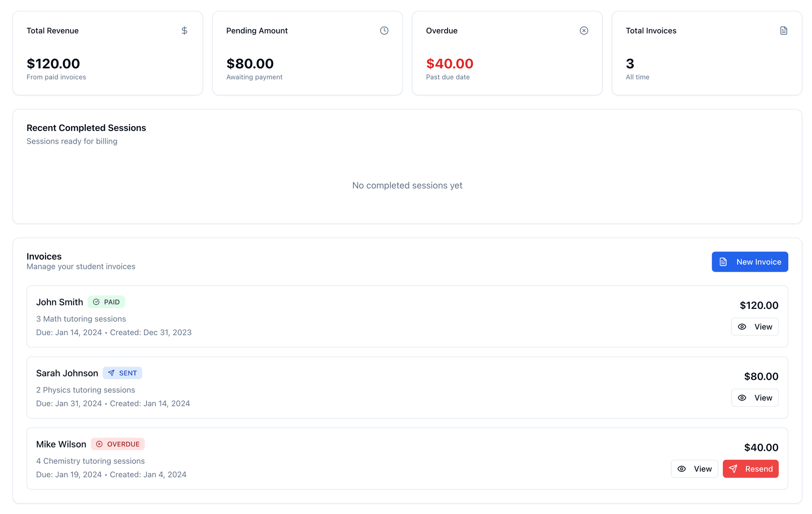This screenshot has height=514, width=812.
Task: Click 'Awaiting payment' caption
Action: click(254, 77)
